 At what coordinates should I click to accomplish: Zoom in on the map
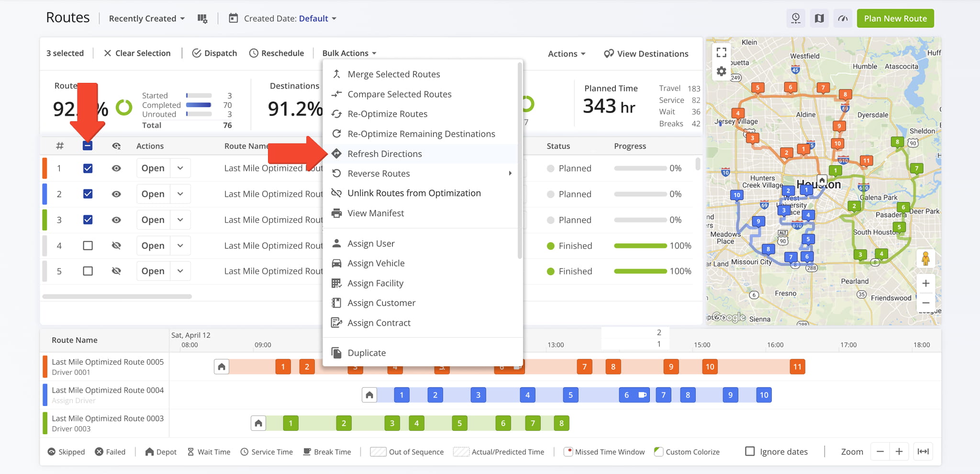pos(925,283)
